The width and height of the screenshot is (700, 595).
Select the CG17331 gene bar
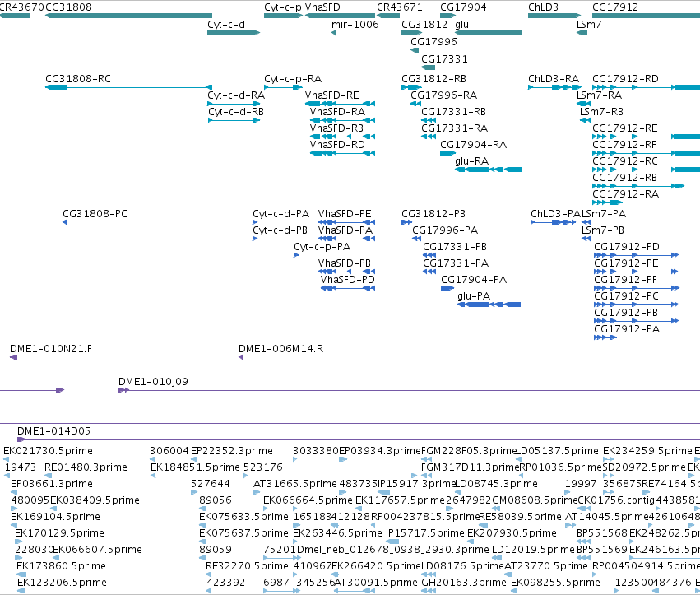click(428, 67)
